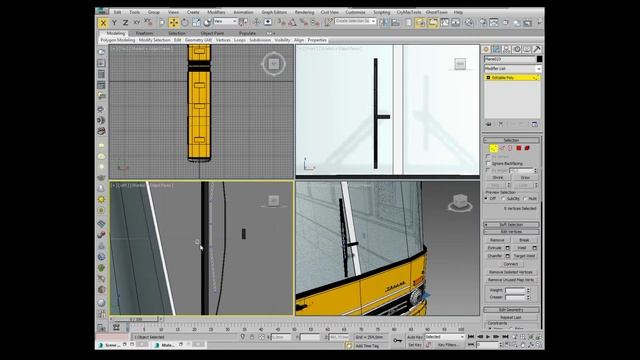Image resolution: width=640 pixels, height=360 pixels.
Task: Click the Extrude button
Action: (x=495, y=248)
